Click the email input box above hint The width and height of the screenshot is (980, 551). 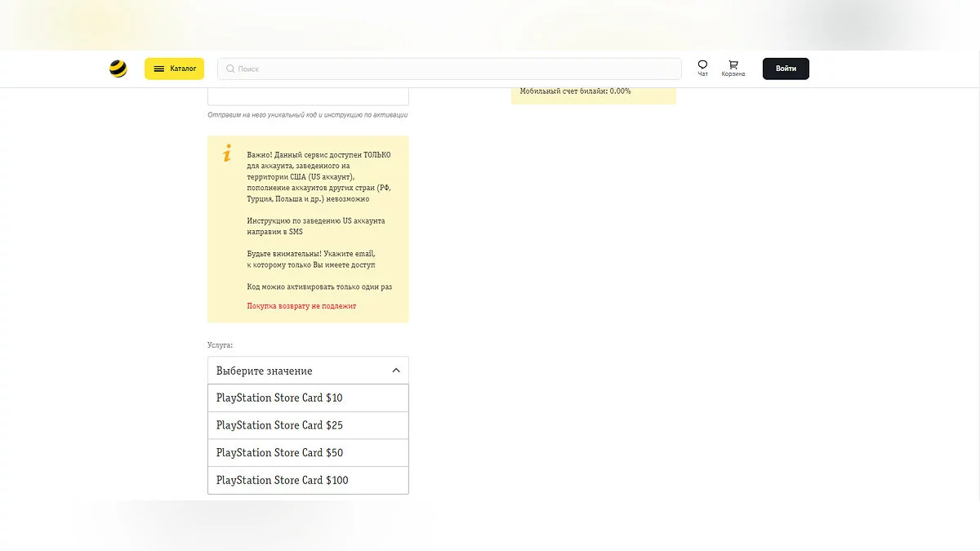coord(308,96)
